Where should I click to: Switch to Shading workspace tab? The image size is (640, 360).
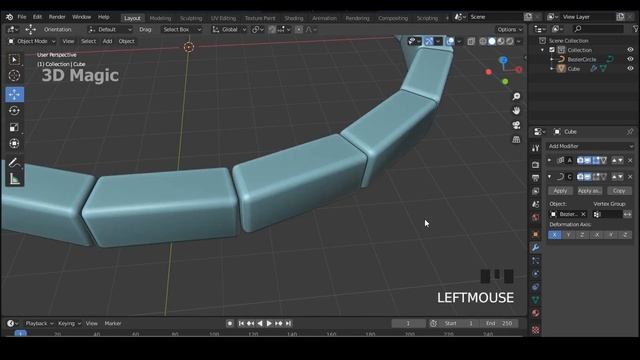click(x=293, y=18)
